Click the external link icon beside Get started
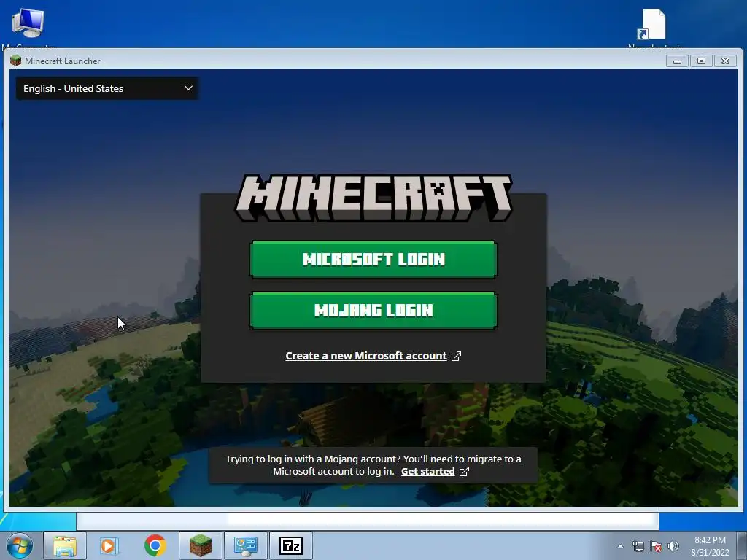 coord(464,472)
